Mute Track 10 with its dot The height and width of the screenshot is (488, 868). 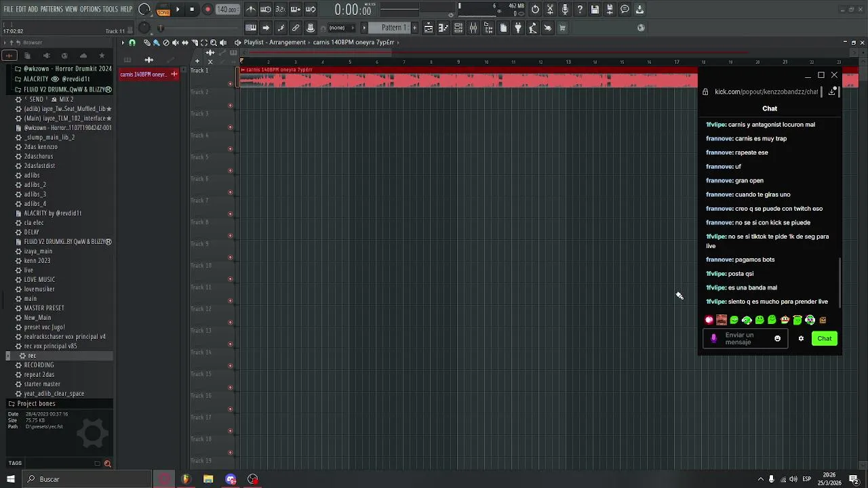tap(230, 279)
